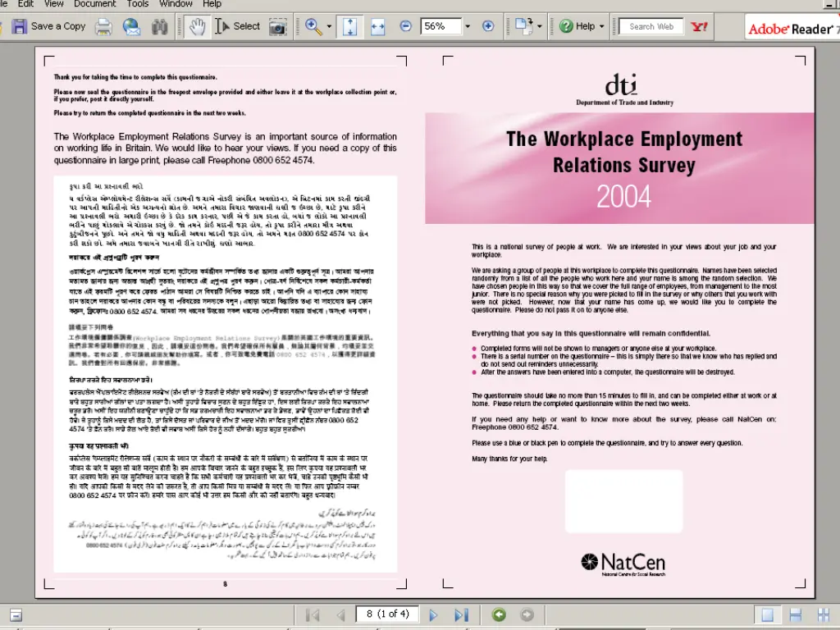Click the Fit Page vertical arrows icon
The width and height of the screenshot is (840, 630).
pos(349,26)
